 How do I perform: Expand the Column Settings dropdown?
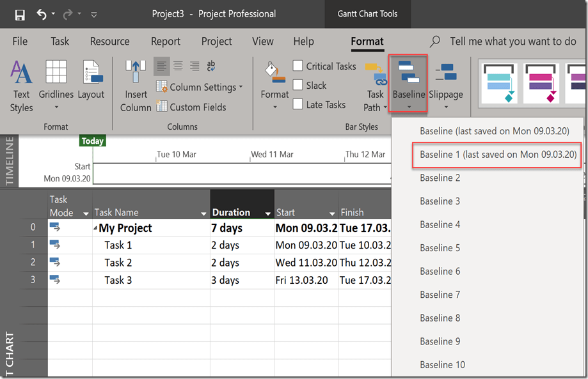pos(241,87)
